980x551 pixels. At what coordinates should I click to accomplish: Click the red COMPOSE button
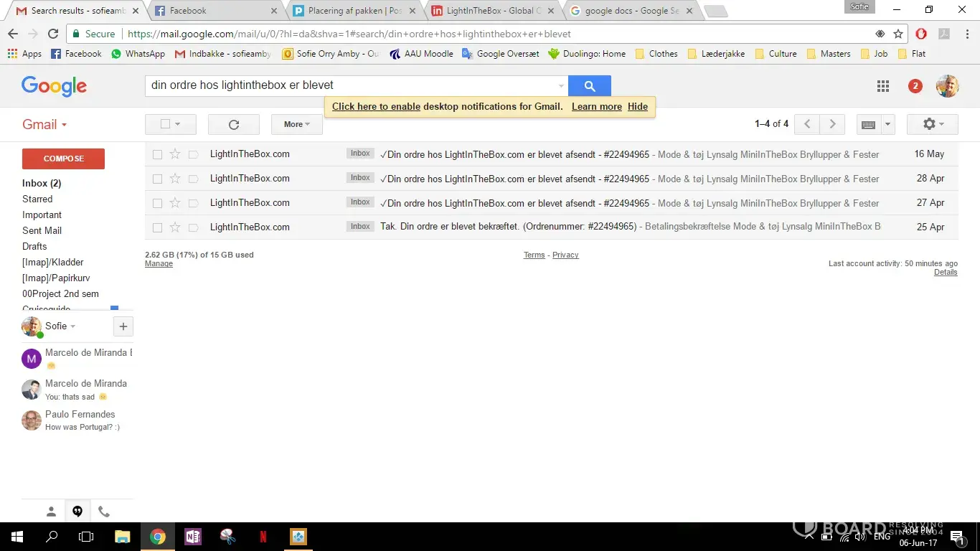pyautogui.click(x=63, y=159)
